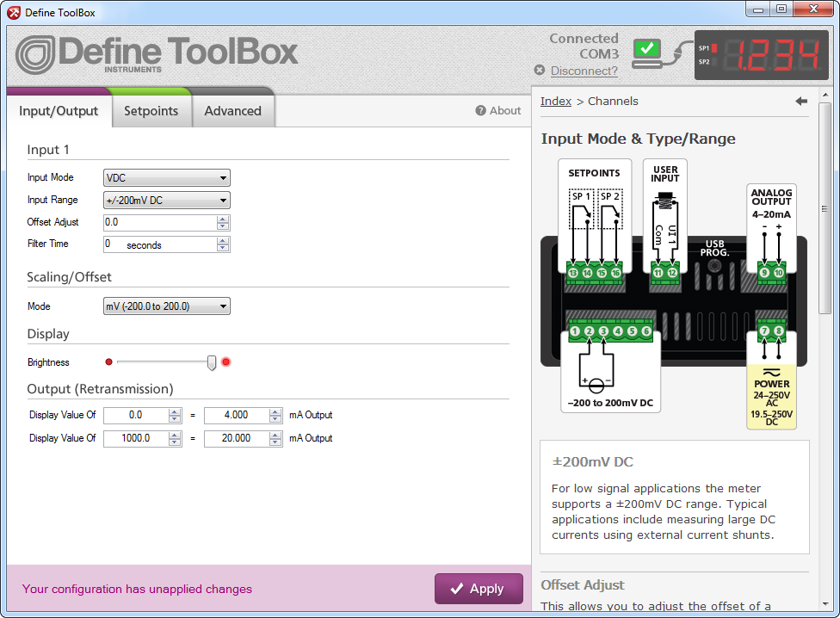The width and height of the screenshot is (840, 618).
Task: Close the Define ToolBox window
Action: tap(814, 9)
